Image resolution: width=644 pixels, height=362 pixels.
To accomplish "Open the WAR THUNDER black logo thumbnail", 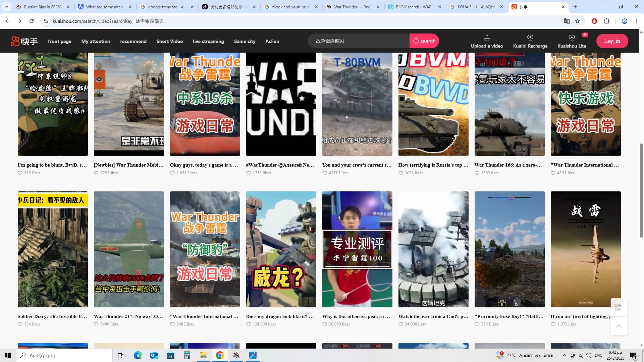I will [x=281, y=104].
